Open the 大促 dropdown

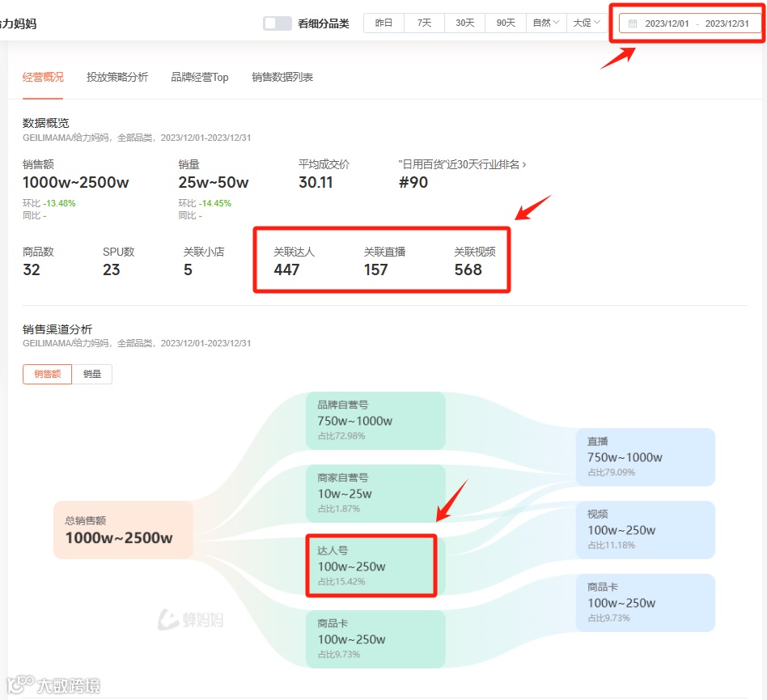coord(587,23)
